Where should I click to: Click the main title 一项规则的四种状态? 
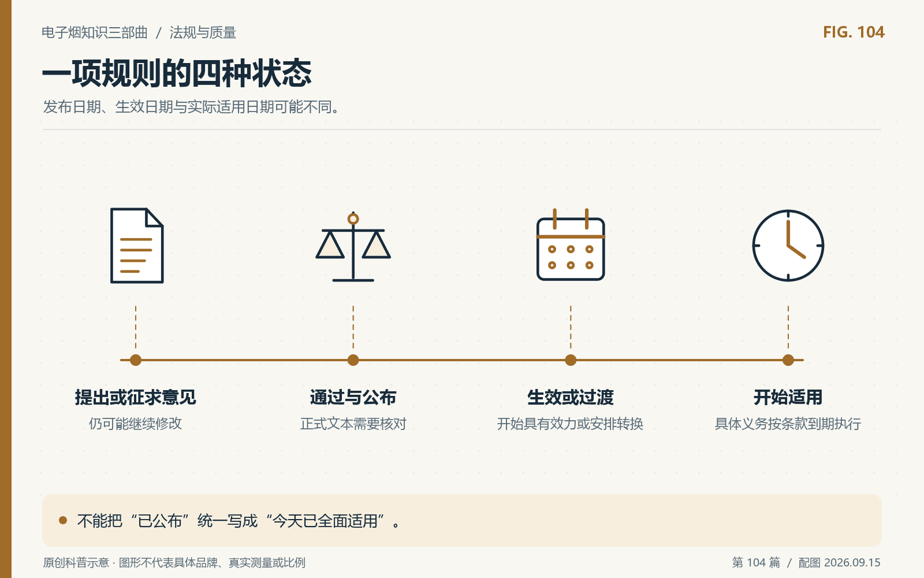(177, 73)
